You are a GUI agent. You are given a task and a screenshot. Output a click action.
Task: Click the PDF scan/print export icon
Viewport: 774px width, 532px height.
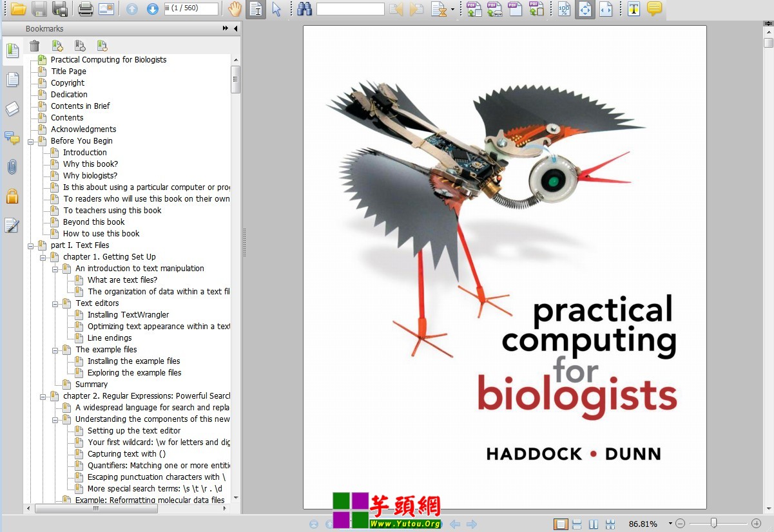click(494, 9)
